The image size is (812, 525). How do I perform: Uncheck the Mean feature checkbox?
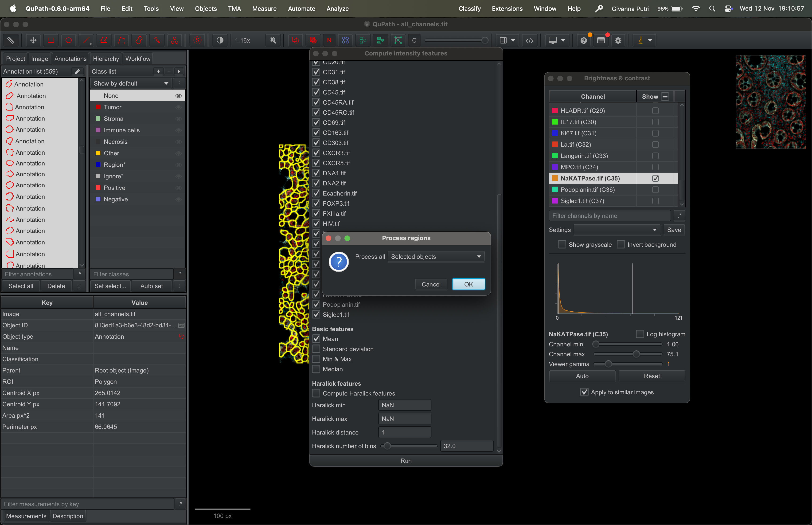pyautogui.click(x=316, y=338)
